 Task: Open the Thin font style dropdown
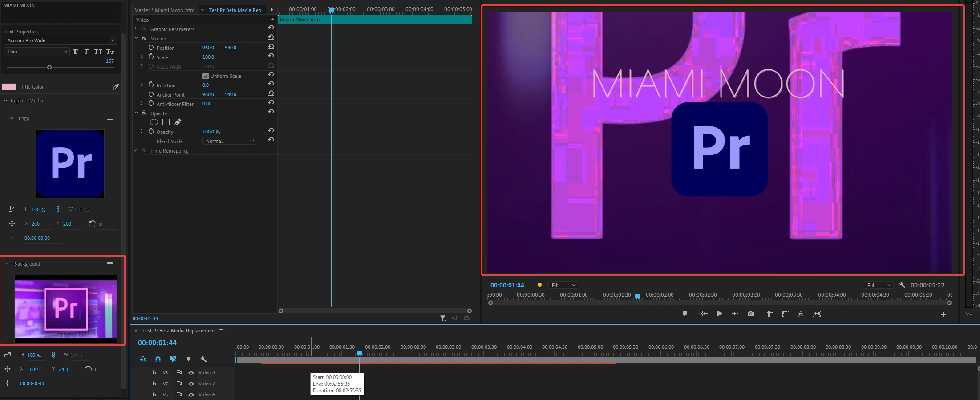pos(37,52)
